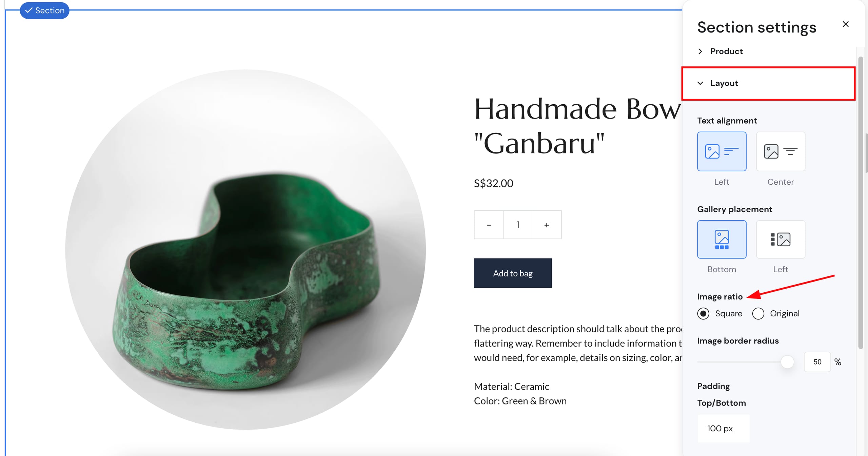
Task: Click the Top/Bottom padding field
Action: [723, 428]
